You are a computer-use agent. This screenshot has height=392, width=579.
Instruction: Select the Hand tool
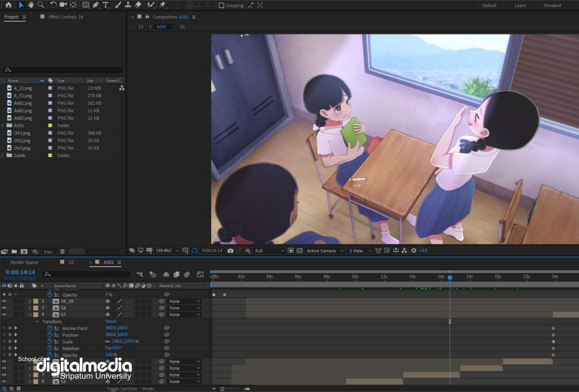coord(31,5)
